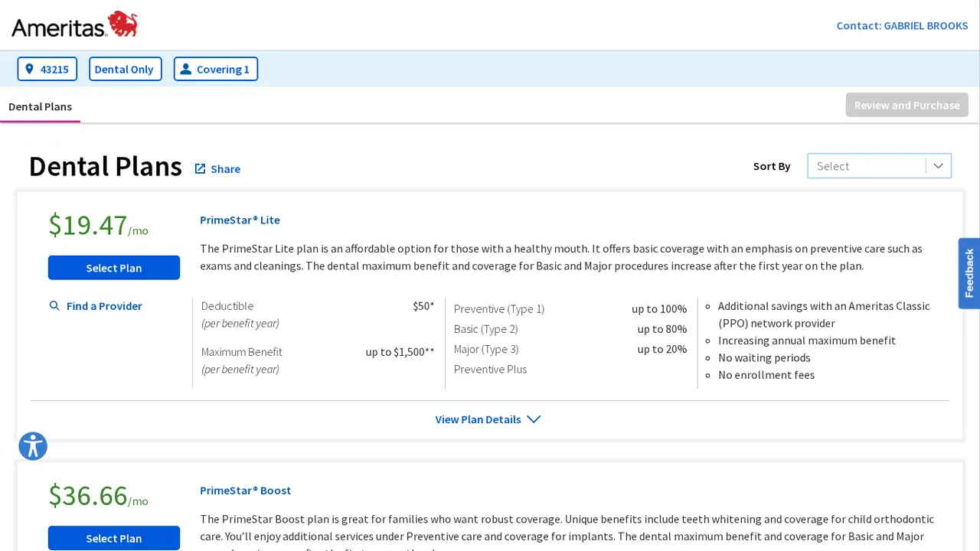Click the Sort By dropdown arrow

pos(938,166)
